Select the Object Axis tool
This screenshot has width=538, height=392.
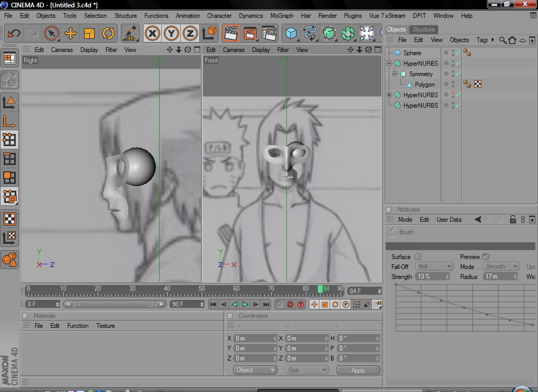[9, 121]
